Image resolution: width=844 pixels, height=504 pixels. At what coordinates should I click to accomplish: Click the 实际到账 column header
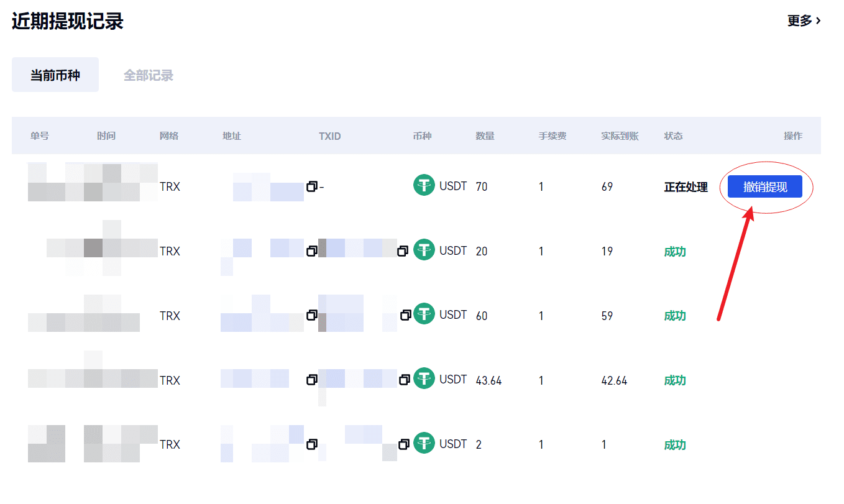tap(620, 135)
